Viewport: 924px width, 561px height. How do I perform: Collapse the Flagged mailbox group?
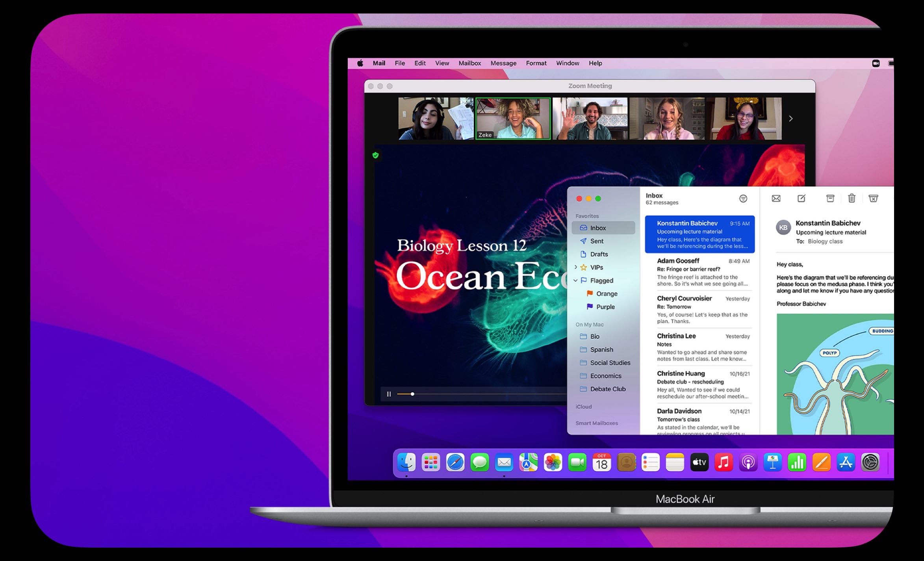click(575, 280)
